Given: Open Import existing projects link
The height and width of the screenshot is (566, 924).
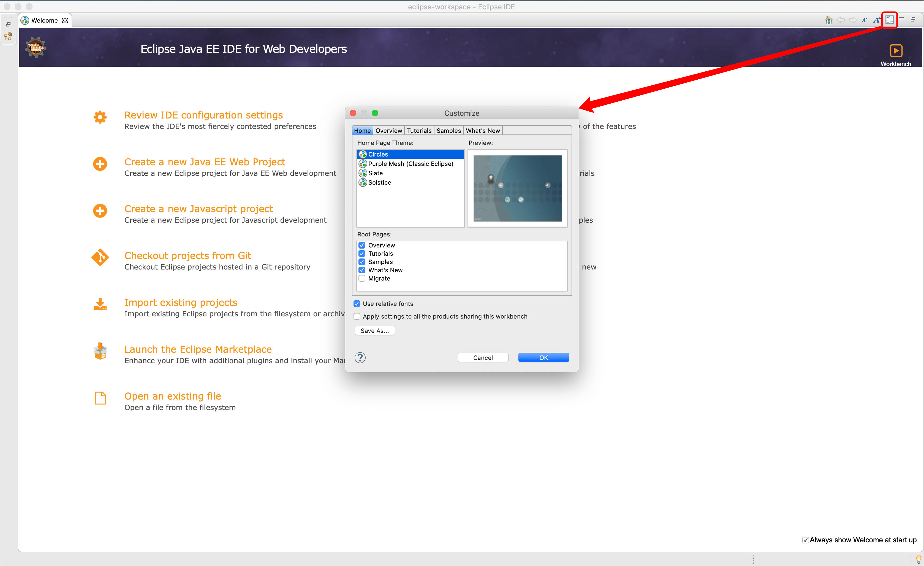Looking at the screenshot, I should (x=181, y=303).
